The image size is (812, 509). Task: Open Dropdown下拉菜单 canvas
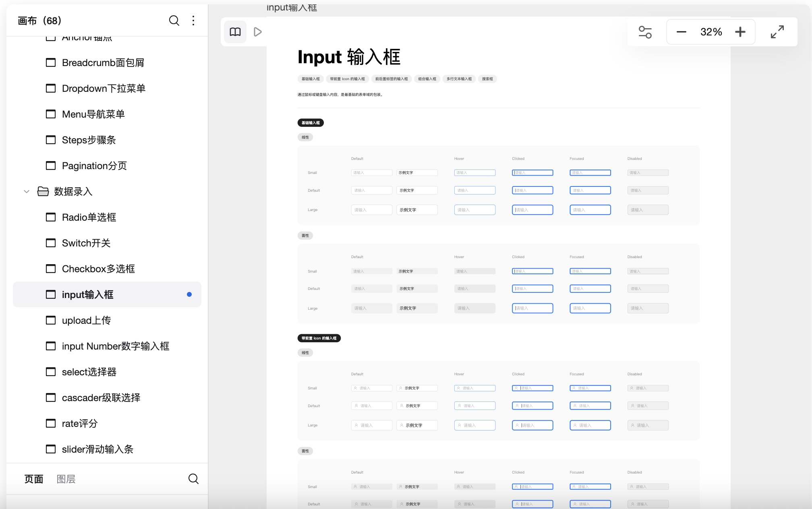click(x=107, y=89)
